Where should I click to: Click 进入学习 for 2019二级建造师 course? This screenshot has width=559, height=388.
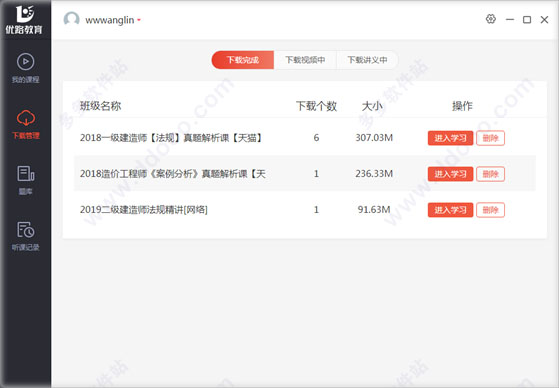pyautogui.click(x=450, y=210)
